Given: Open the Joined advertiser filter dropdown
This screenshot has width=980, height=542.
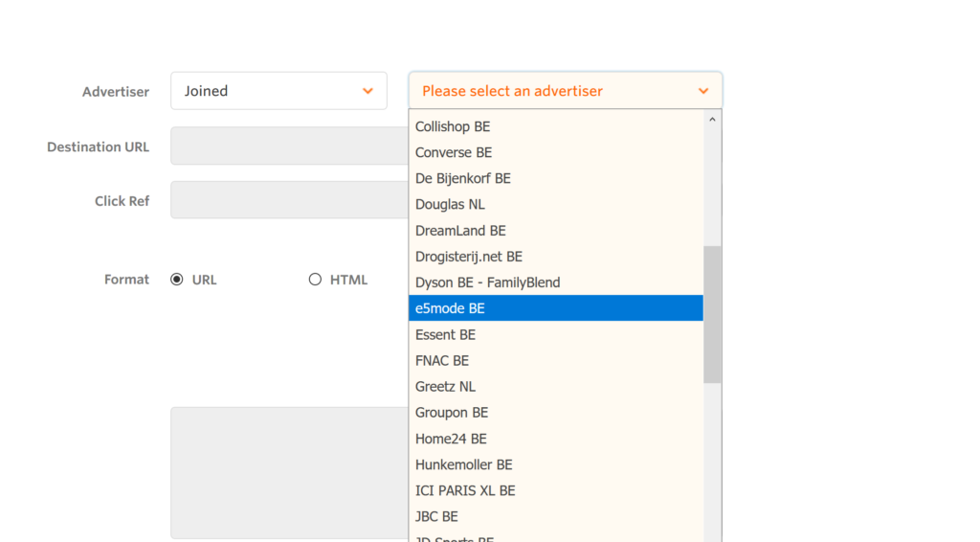Looking at the screenshot, I should pos(278,91).
